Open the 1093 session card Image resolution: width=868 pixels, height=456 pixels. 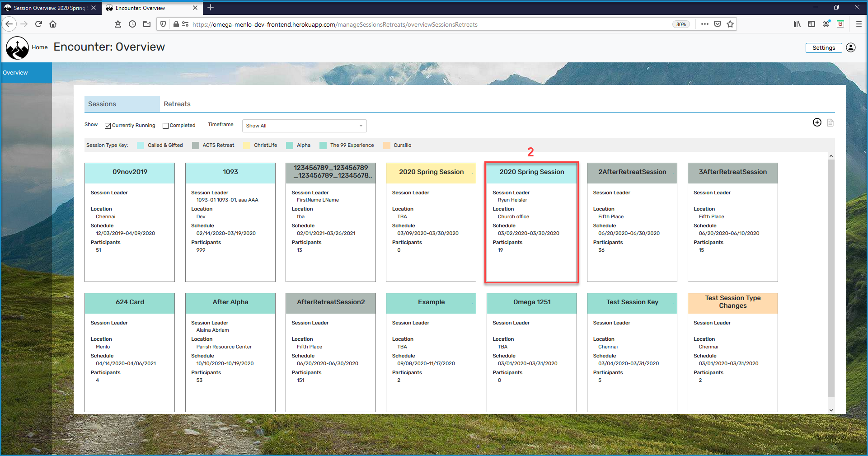pos(230,222)
